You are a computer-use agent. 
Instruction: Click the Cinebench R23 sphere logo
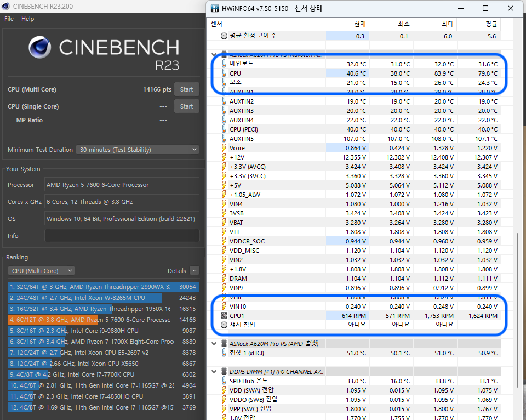pyautogui.click(x=39, y=47)
